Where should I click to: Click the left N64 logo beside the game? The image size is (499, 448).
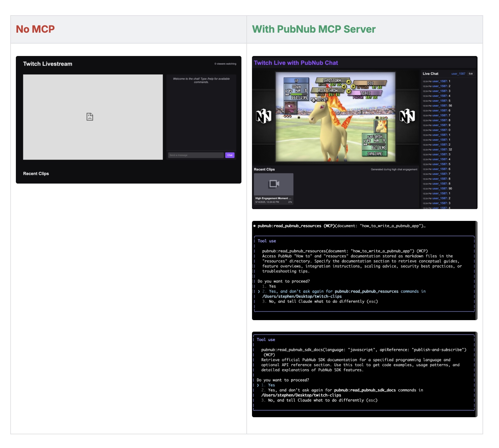[263, 116]
